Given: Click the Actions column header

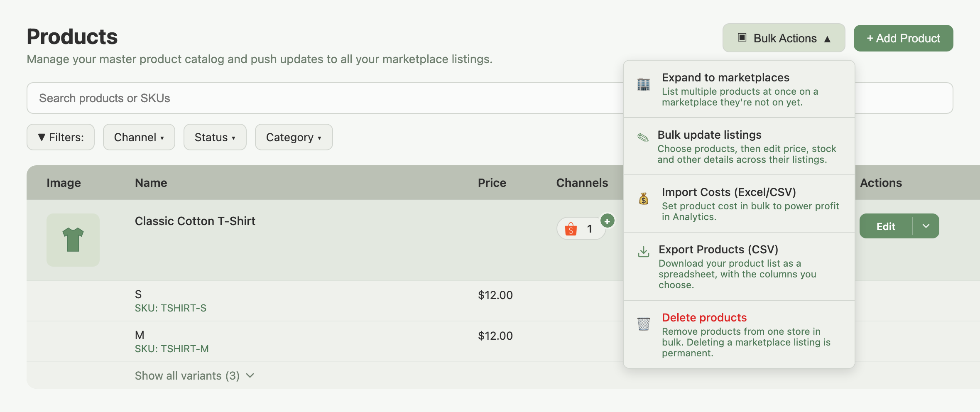Looking at the screenshot, I should (x=881, y=183).
